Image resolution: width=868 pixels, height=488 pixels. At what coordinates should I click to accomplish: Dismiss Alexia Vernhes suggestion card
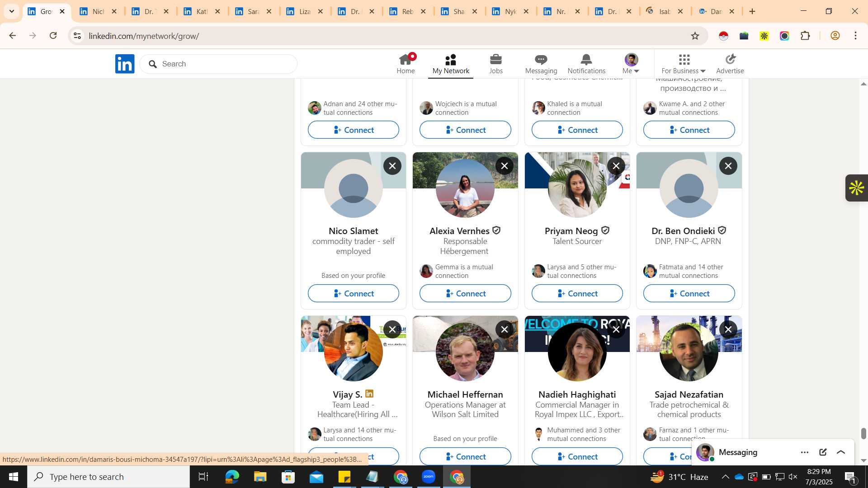505,166
